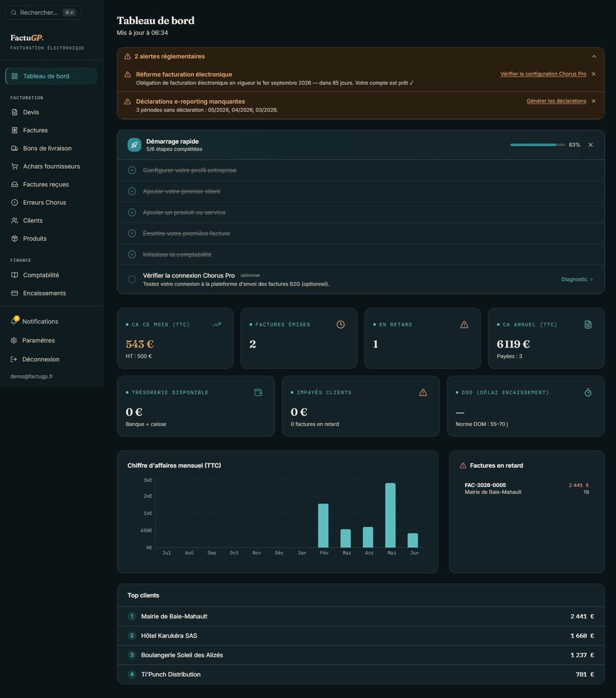Click Générer les déclarations link

(556, 101)
